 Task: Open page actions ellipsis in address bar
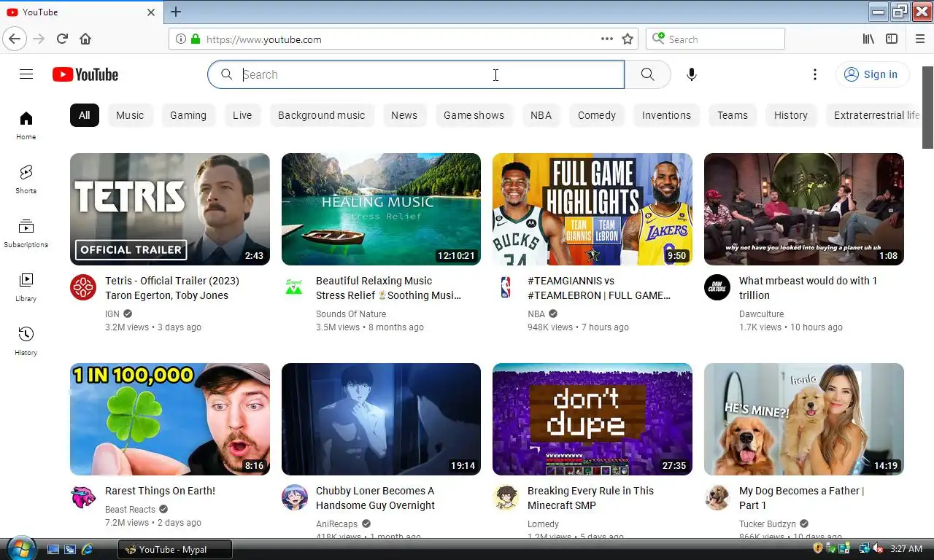tap(606, 39)
